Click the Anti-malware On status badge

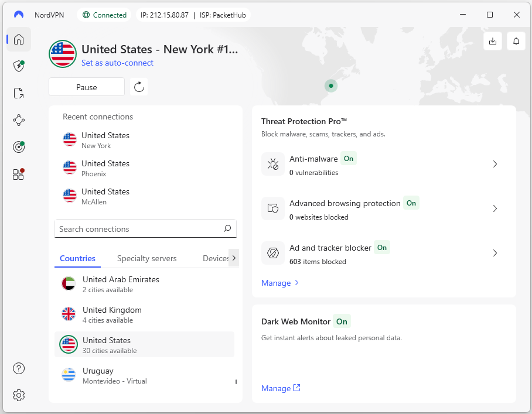349,158
